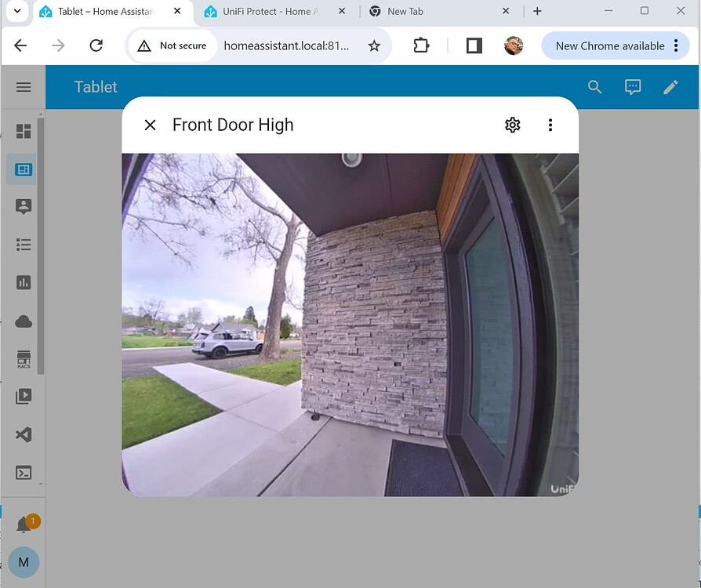The image size is (701, 588).
Task: Open the camera dialog overflow menu
Action: coord(550,125)
